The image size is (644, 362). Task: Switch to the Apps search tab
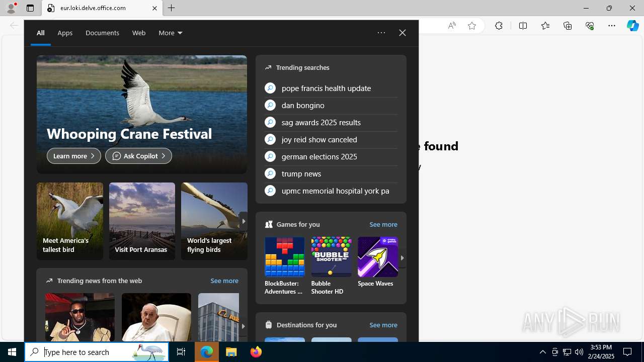[x=65, y=33]
